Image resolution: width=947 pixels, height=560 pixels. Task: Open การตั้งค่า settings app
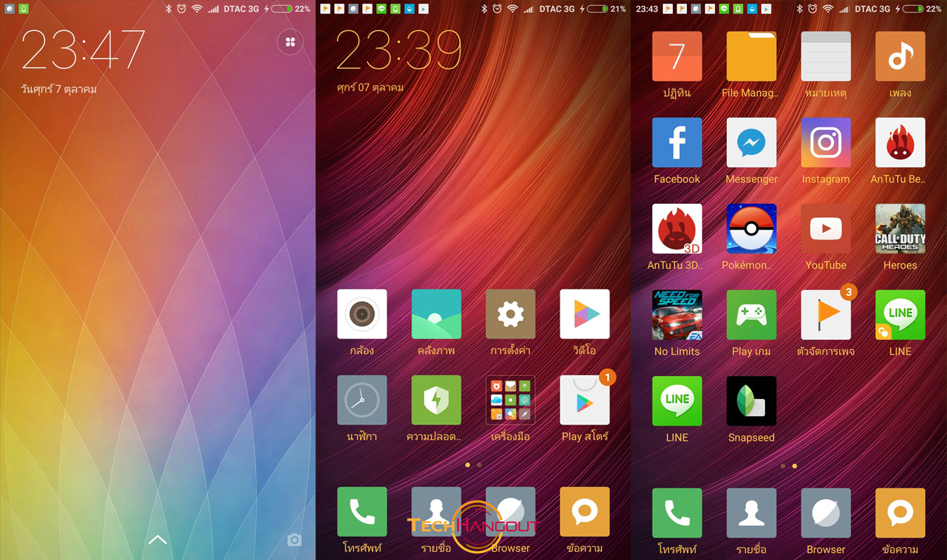point(510,314)
